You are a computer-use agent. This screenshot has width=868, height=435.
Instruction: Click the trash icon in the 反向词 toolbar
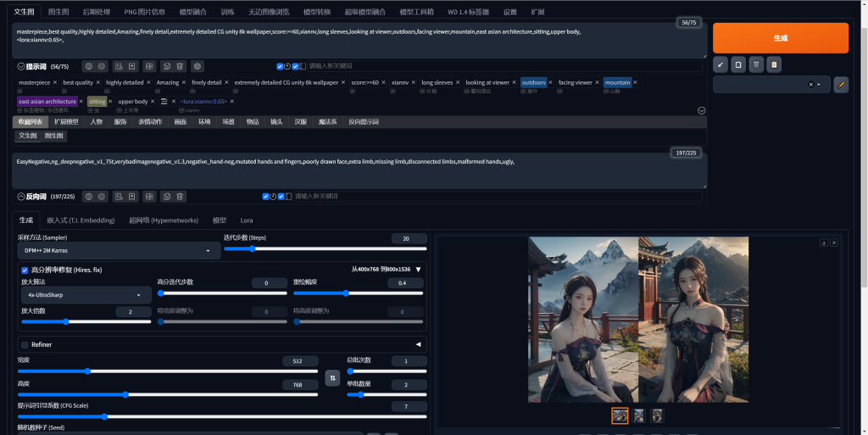coord(180,197)
